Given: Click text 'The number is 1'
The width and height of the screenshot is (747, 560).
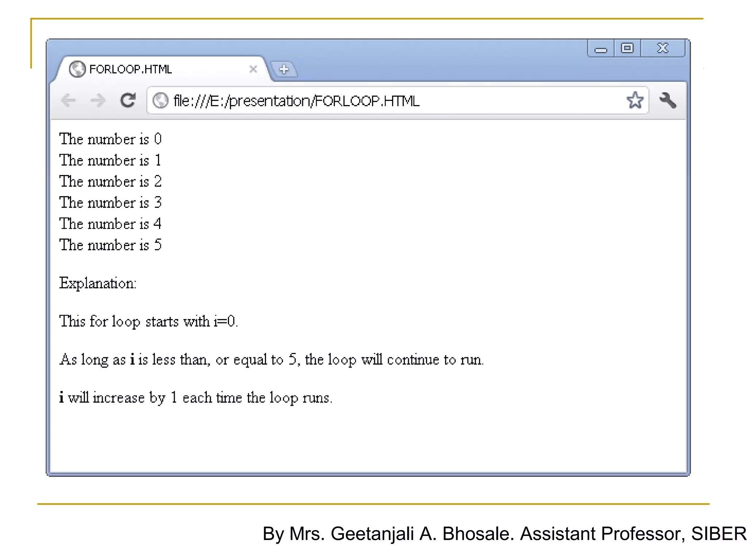Looking at the screenshot, I should click(111, 160).
